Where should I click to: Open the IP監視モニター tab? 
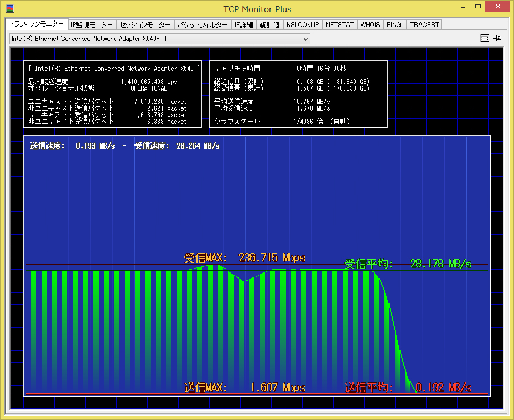92,25
